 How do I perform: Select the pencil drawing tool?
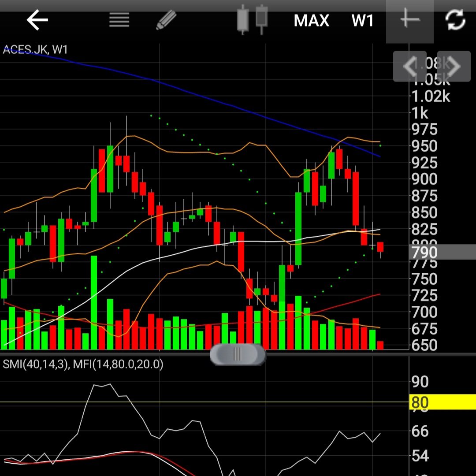[x=166, y=20]
